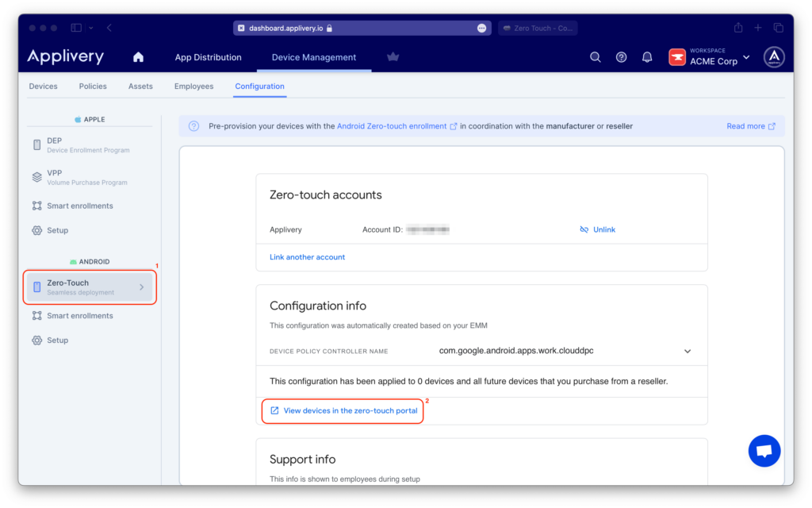Click the Applivery logo

tap(65, 56)
